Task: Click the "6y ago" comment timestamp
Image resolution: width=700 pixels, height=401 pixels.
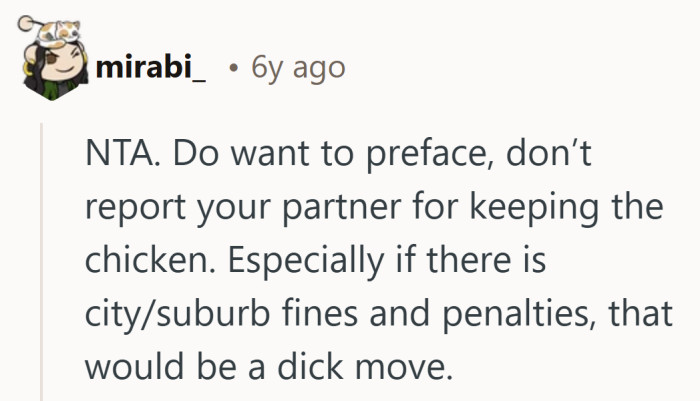Action: (298, 68)
